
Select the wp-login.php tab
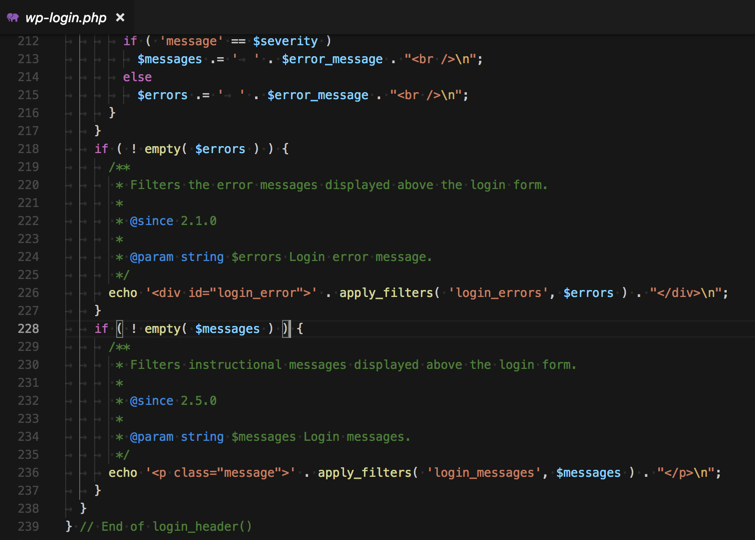tap(66, 17)
